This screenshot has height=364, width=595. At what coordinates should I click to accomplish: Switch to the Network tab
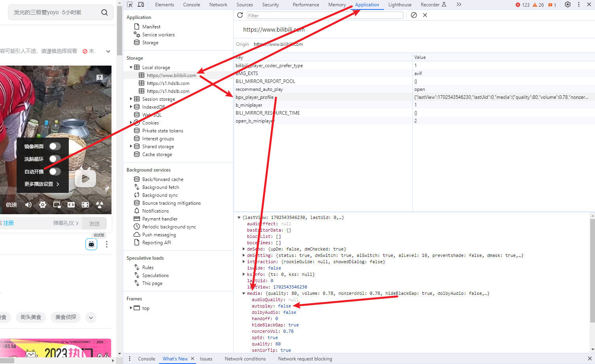(x=218, y=5)
